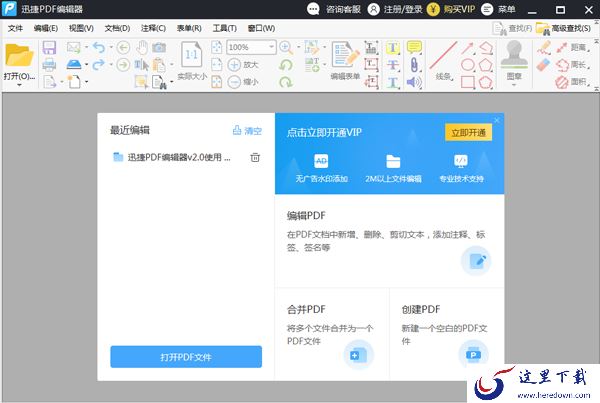This screenshot has height=403, width=600.
Task: Expand the new document icon's dropdown arrow
Action: coord(87,82)
